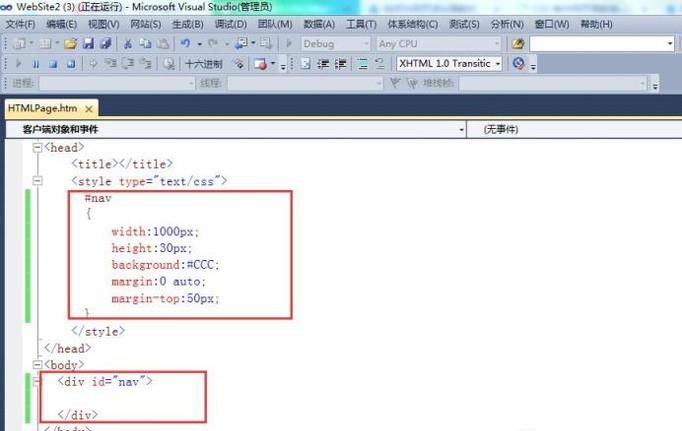The image size is (682, 431).
Task: Open the 调试(D) menu
Action: (231, 24)
